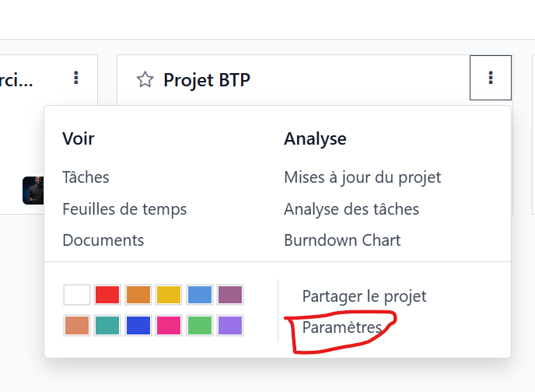
Task: Choose the yellow color swatch
Action: pyautogui.click(x=169, y=295)
